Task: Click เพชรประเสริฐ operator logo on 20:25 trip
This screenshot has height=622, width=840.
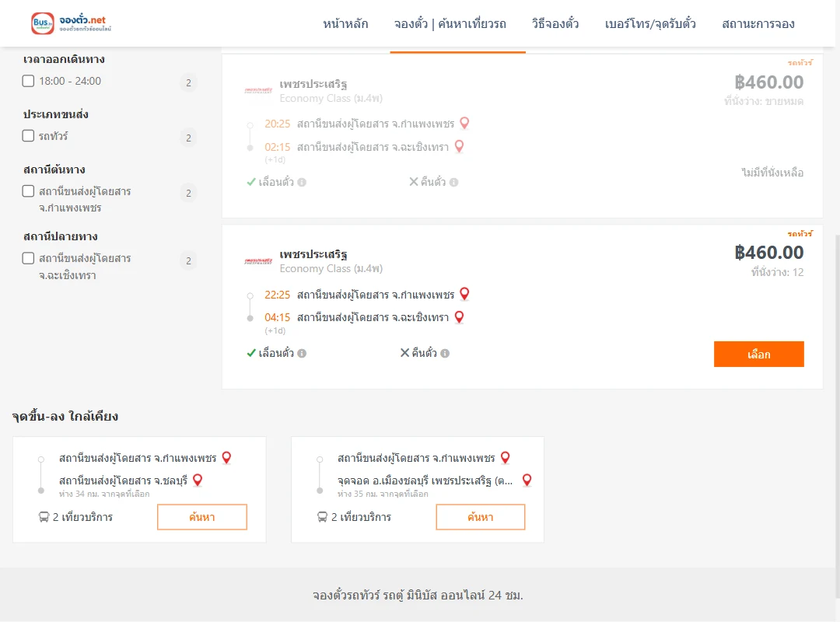Action: 258,90
